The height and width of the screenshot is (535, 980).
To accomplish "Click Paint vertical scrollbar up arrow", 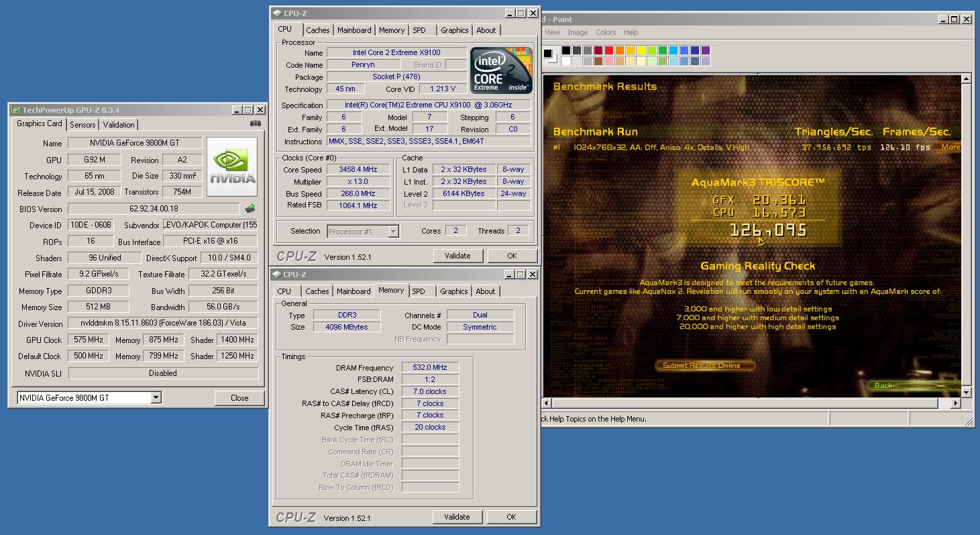I will (x=967, y=79).
